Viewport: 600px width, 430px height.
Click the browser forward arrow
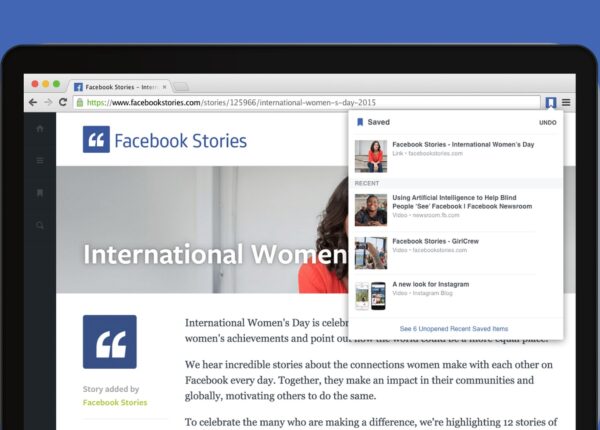pyautogui.click(x=48, y=102)
